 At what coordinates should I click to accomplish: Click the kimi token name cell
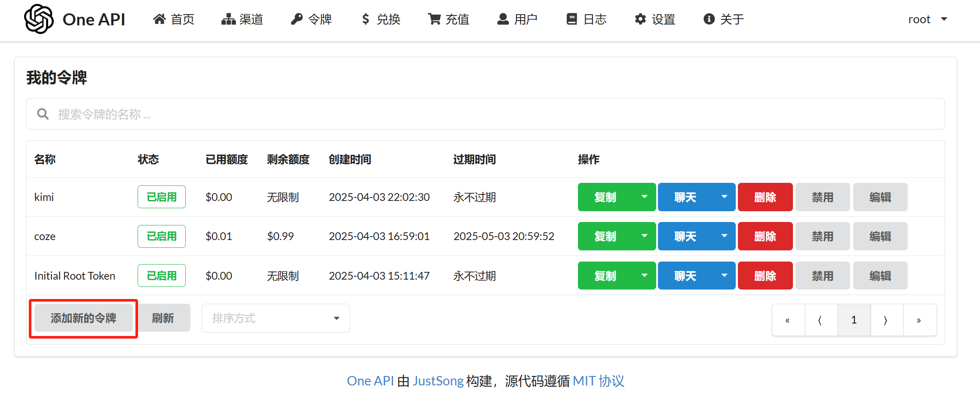44,197
